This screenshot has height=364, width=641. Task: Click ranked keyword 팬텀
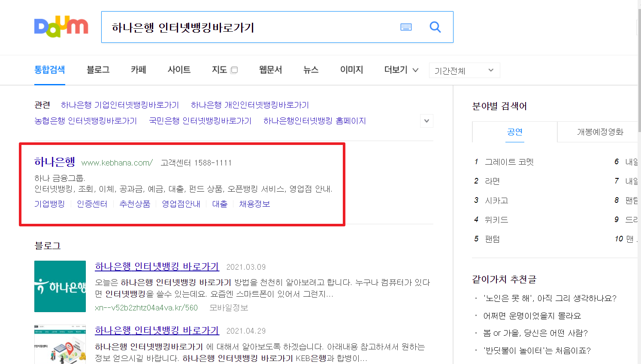[x=493, y=239]
